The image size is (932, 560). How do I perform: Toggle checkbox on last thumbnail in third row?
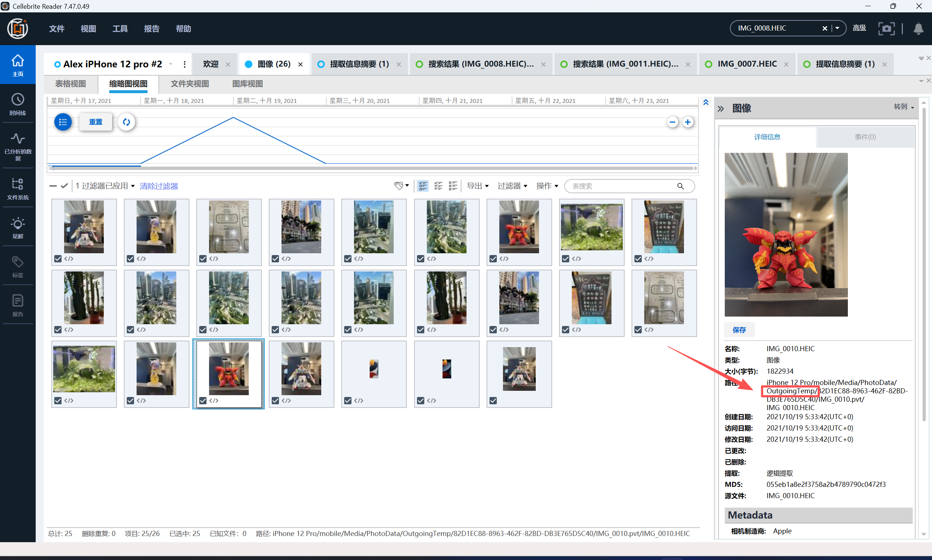click(x=493, y=400)
